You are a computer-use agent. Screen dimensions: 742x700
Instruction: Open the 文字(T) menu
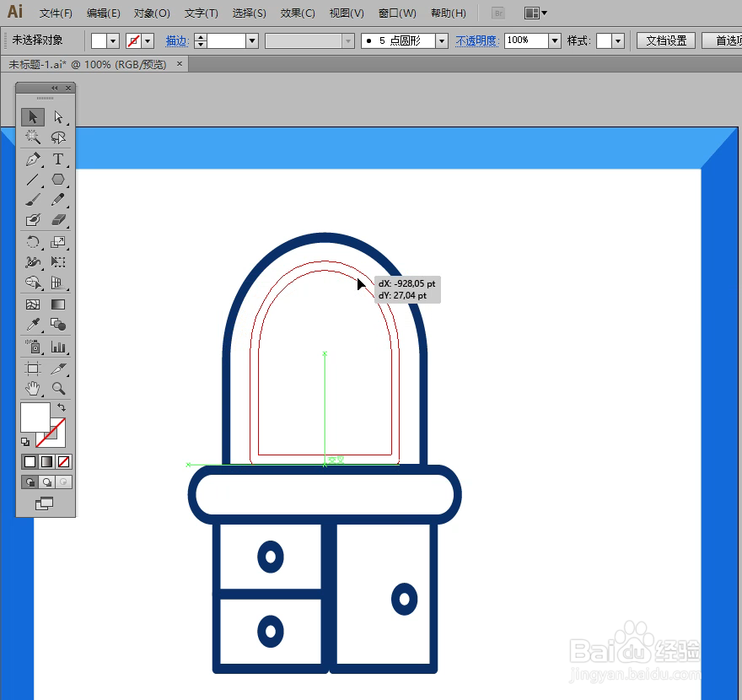202,13
